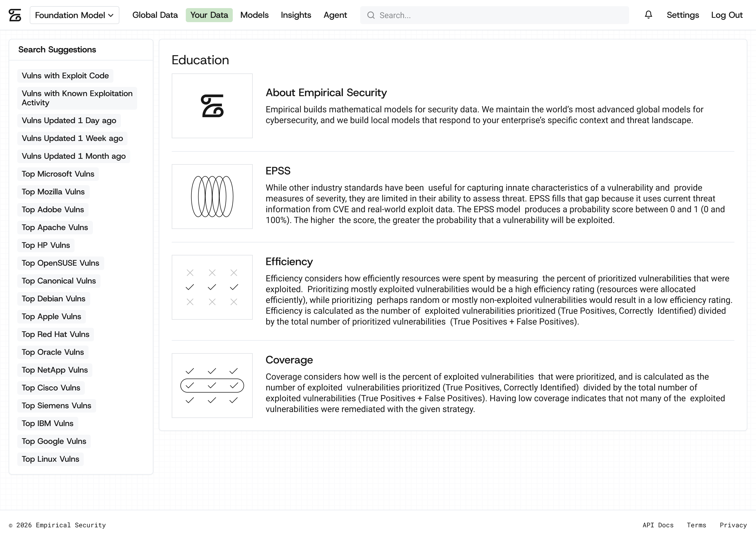The width and height of the screenshot is (756, 540).
Task: Open the notifications bell
Action: click(x=648, y=15)
